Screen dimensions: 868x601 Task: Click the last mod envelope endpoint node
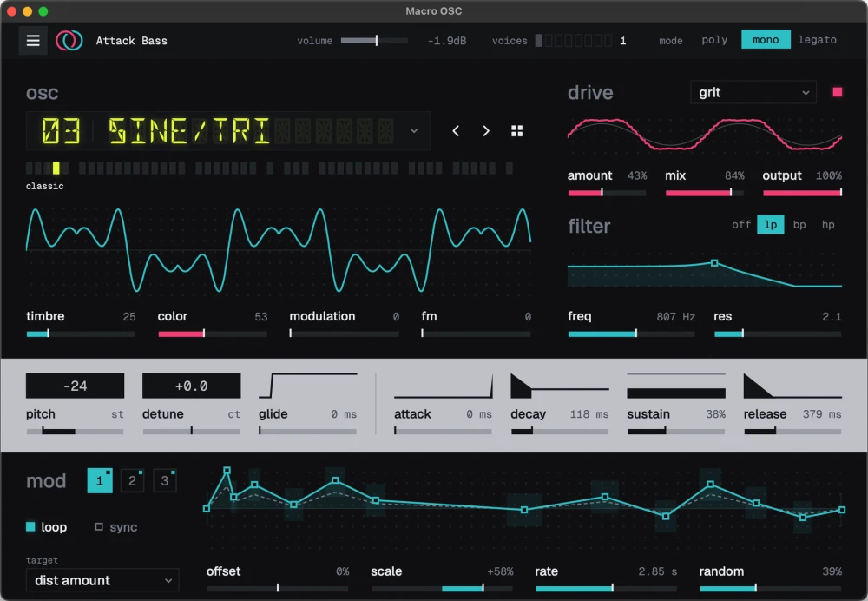(841, 510)
